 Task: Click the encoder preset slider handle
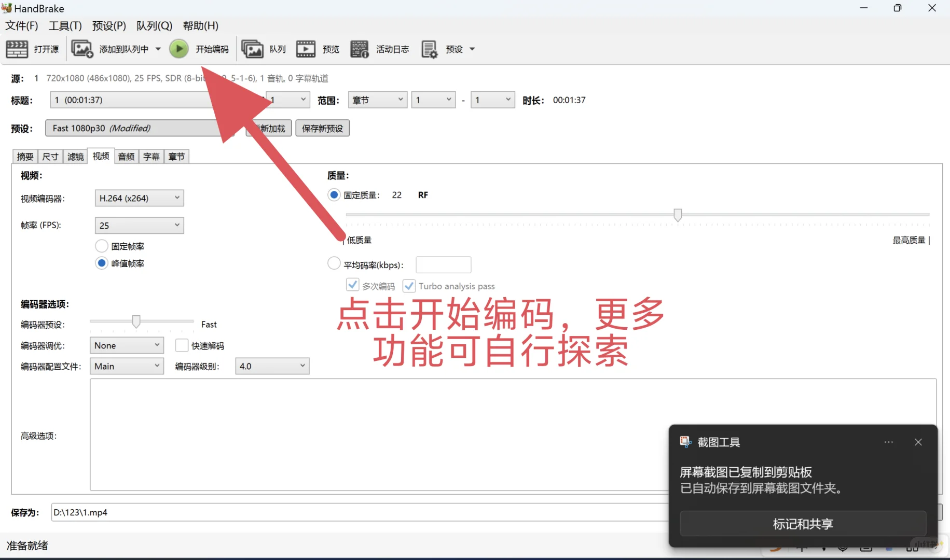(x=136, y=321)
